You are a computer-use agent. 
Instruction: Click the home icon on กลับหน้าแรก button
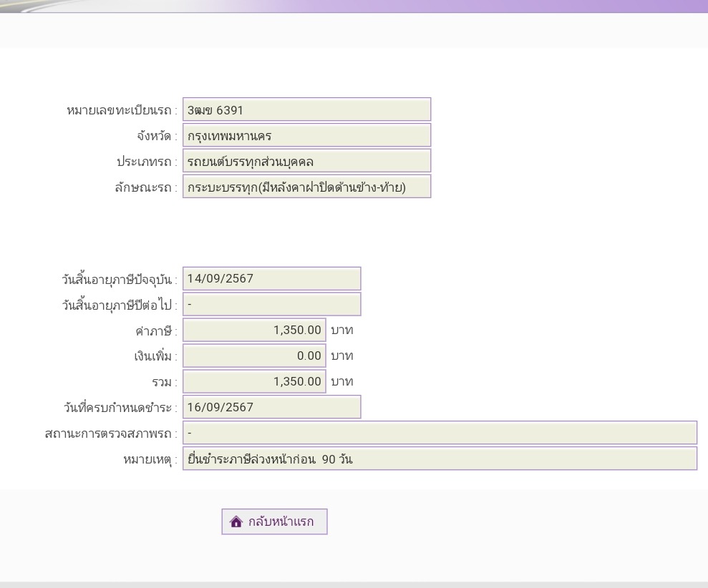(236, 521)
